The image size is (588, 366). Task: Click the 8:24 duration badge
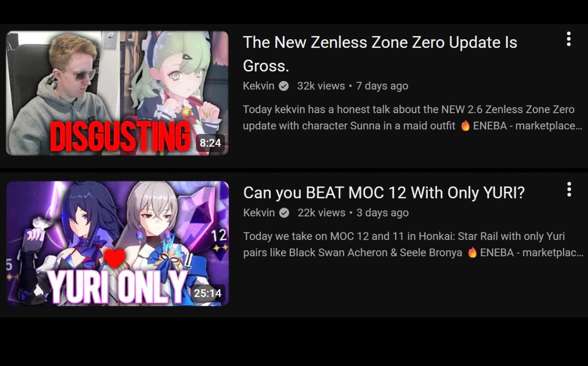click(211, 143)
